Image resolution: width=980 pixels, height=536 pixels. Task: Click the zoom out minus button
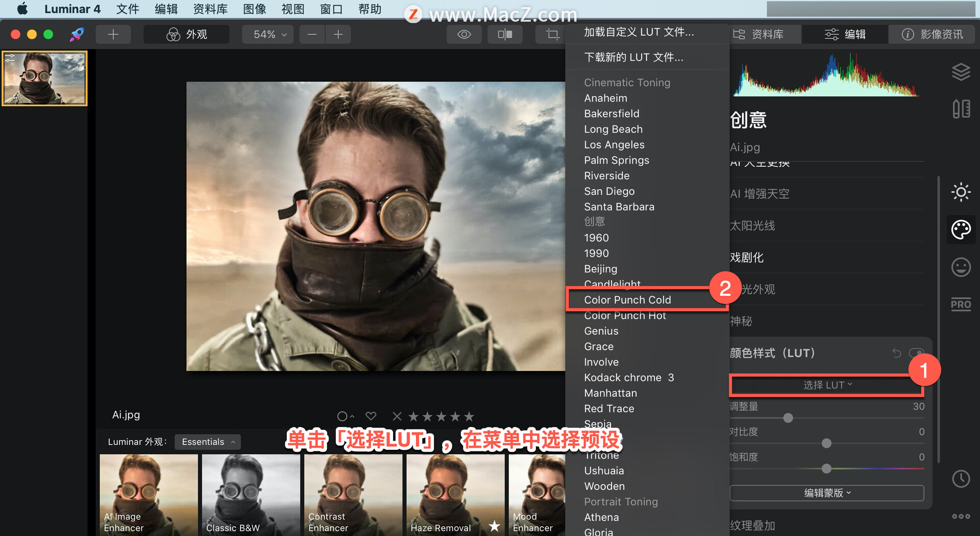coord(312,34)
